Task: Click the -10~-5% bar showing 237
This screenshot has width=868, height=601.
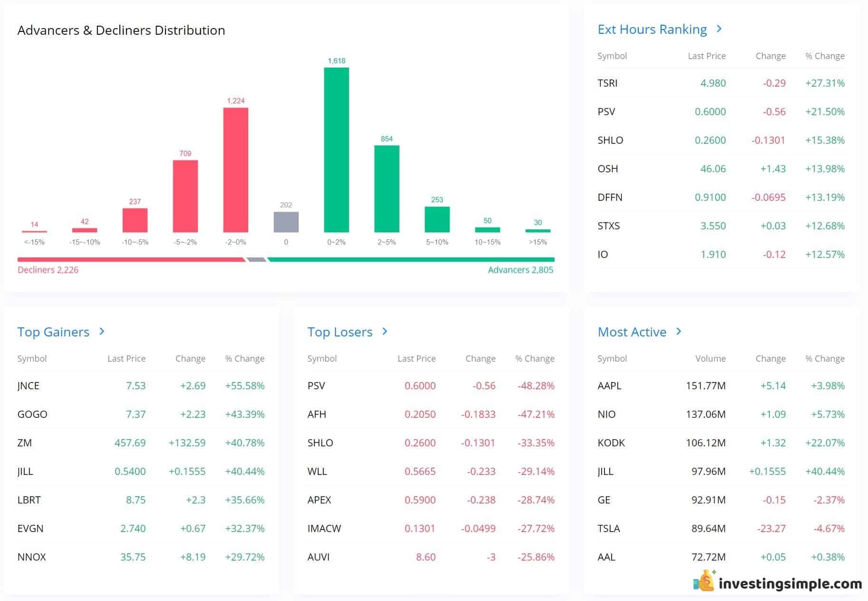Action: click(x=135, y=220)
